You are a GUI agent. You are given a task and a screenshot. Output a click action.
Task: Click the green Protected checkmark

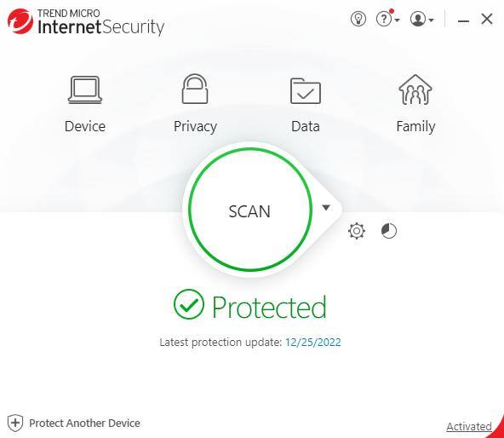tap(189, 304)
